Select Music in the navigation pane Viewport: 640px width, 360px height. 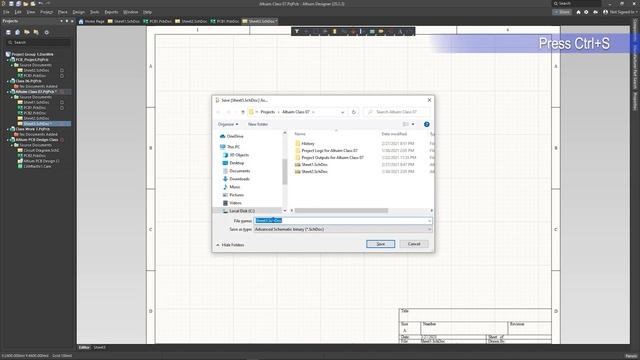click(x=231, y=187)
